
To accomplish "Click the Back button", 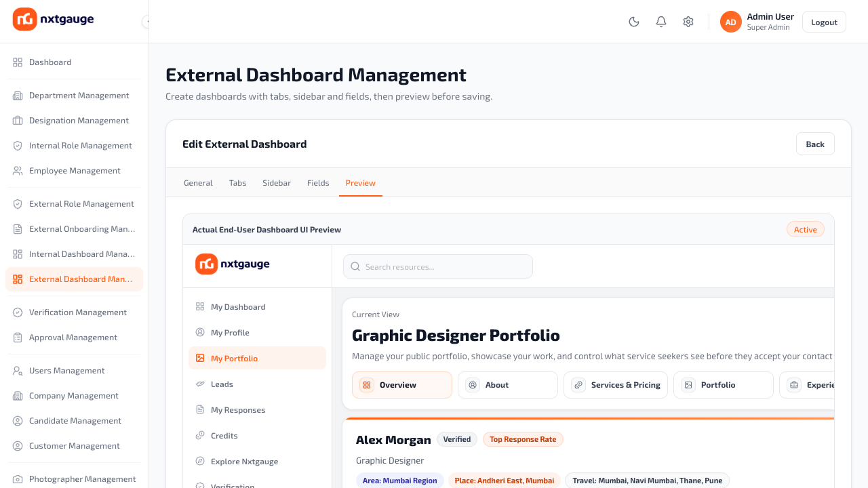I will pos(815,144).
